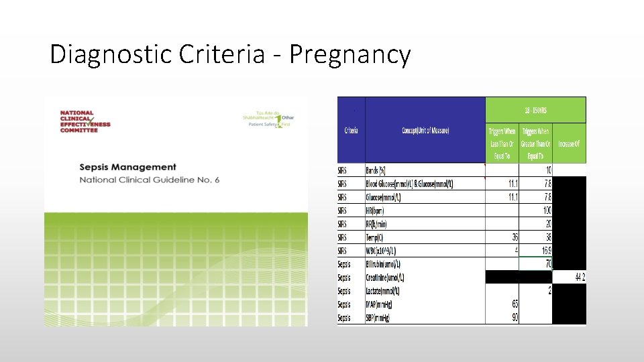The image size is (644, 362).
Task: Click the "Sepsis Management" heading text
Action: click(x=127, y=167)
